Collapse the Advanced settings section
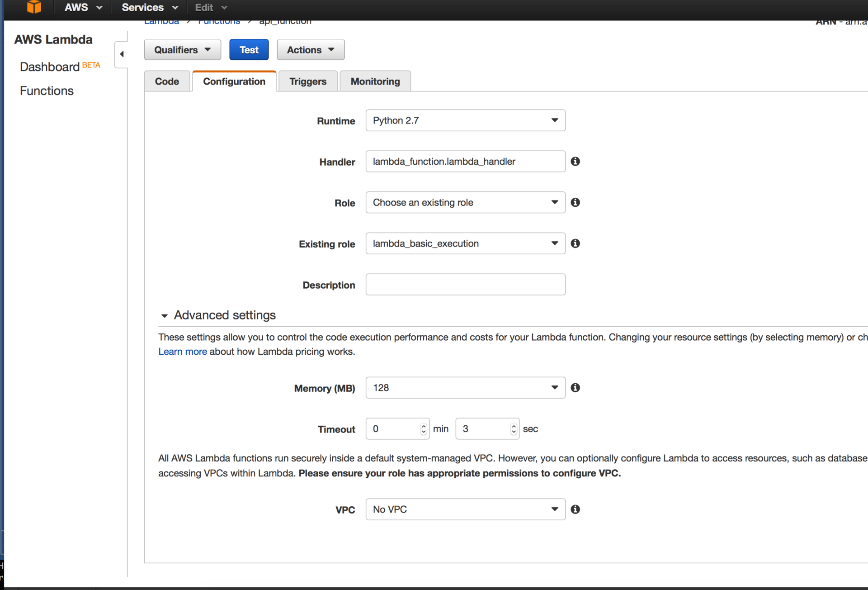Screen dimensions: 868x590 165,315
